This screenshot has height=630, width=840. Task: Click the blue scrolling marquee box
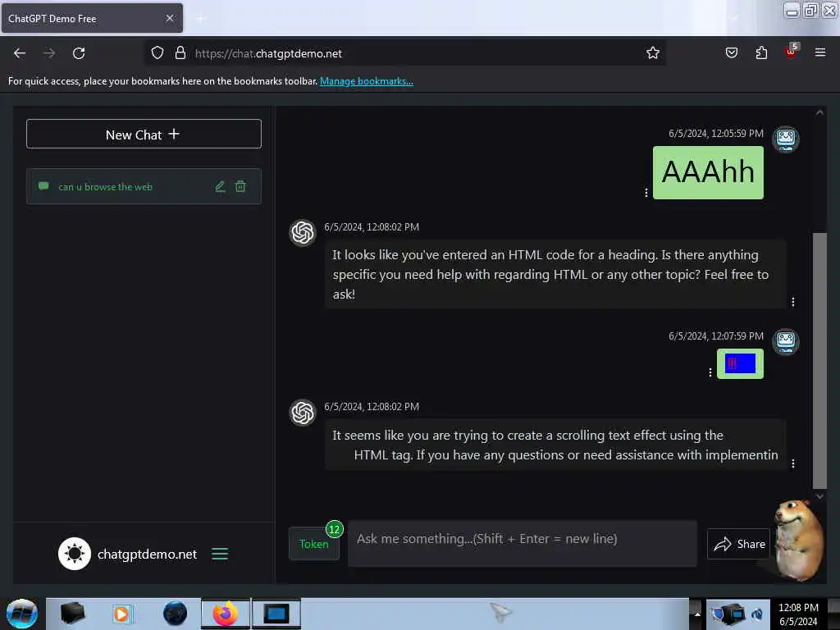(x=741, y=363)
